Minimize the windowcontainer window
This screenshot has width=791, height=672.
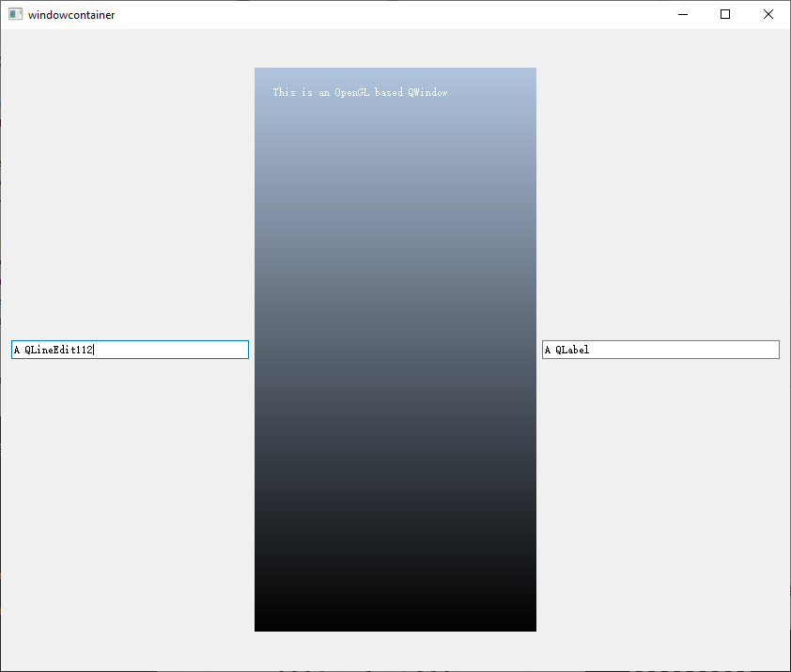click(683, 15)
